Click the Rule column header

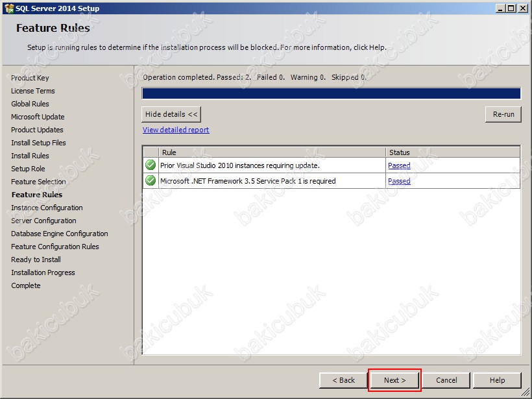tap(272, 152)
